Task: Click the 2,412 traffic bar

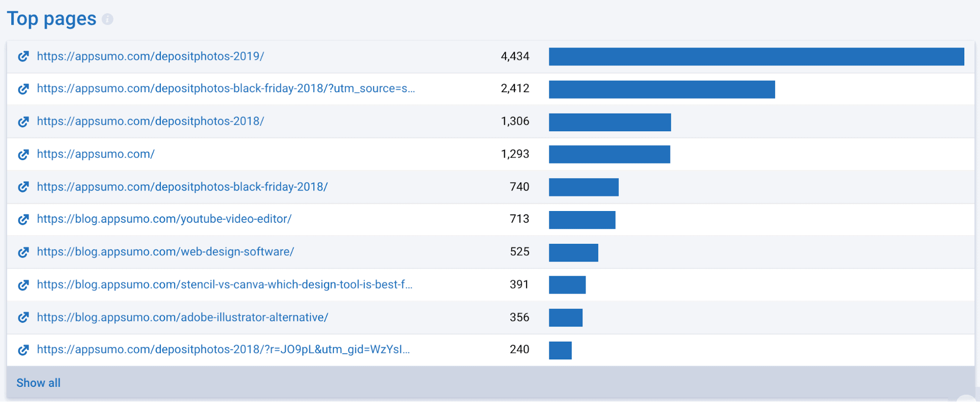Action: point(662,89)
